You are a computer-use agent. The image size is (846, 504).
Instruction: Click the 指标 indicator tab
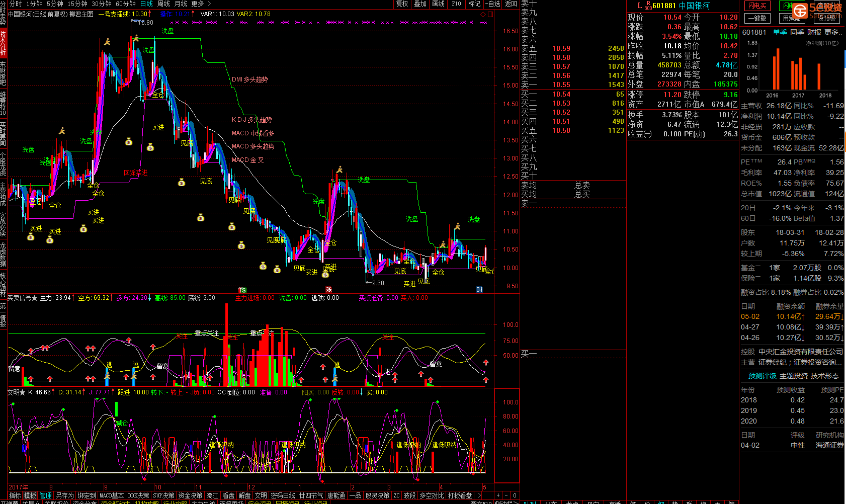pyautogui.click(x=15, y=495)
